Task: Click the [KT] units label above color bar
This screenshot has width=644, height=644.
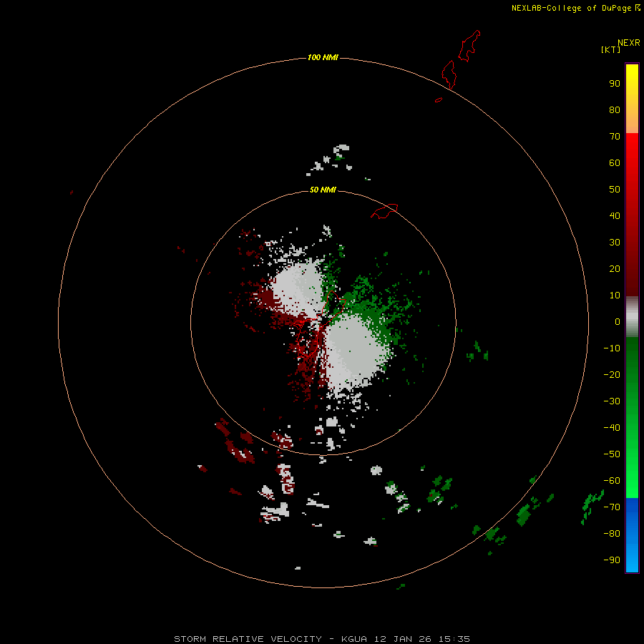Action: (x=610, y=49)
